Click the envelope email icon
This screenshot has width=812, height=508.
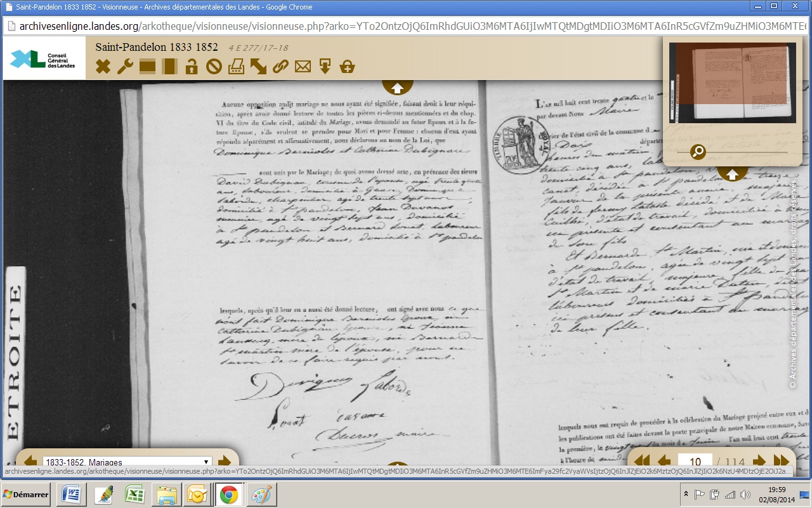click(x=303, y=67)
